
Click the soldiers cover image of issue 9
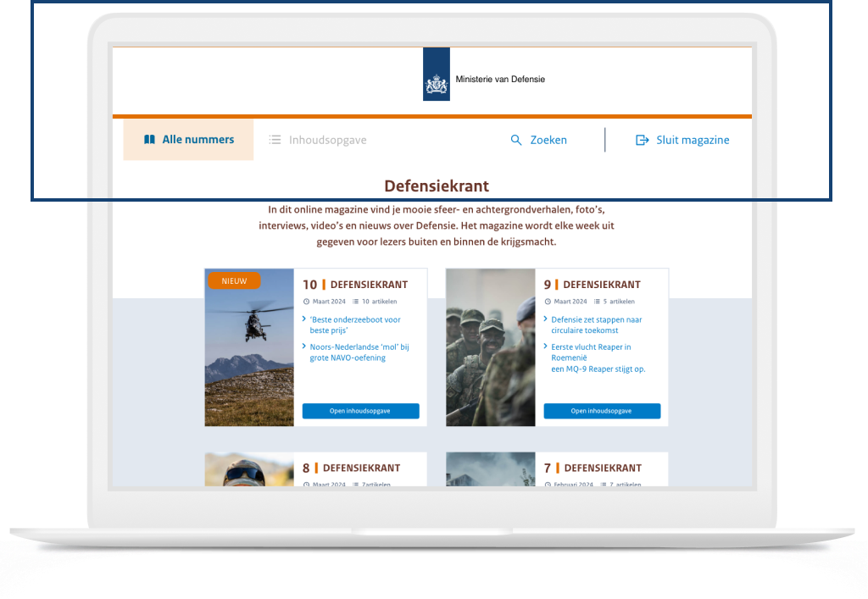pyautogui.click(x=491, y=347)
